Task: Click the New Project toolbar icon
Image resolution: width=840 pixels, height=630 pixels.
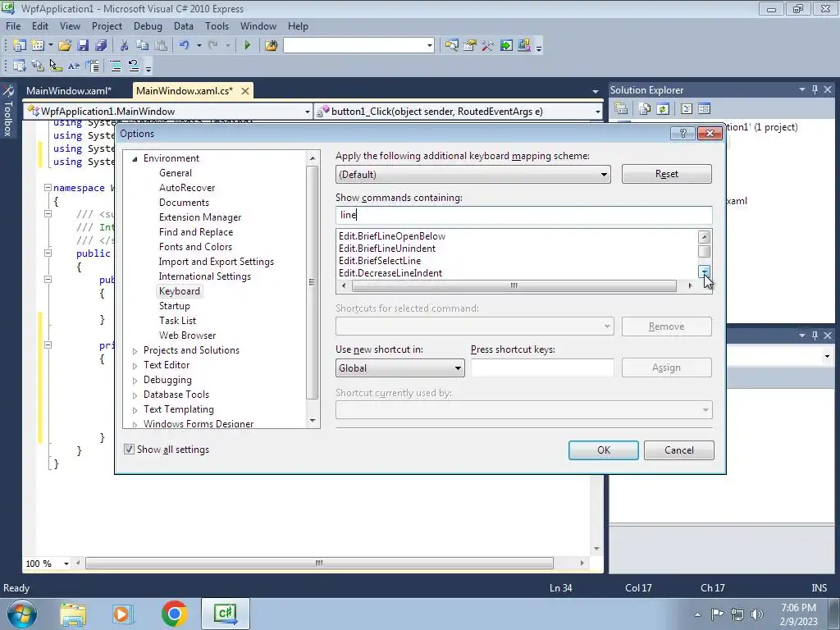Action: click(20, 46)
